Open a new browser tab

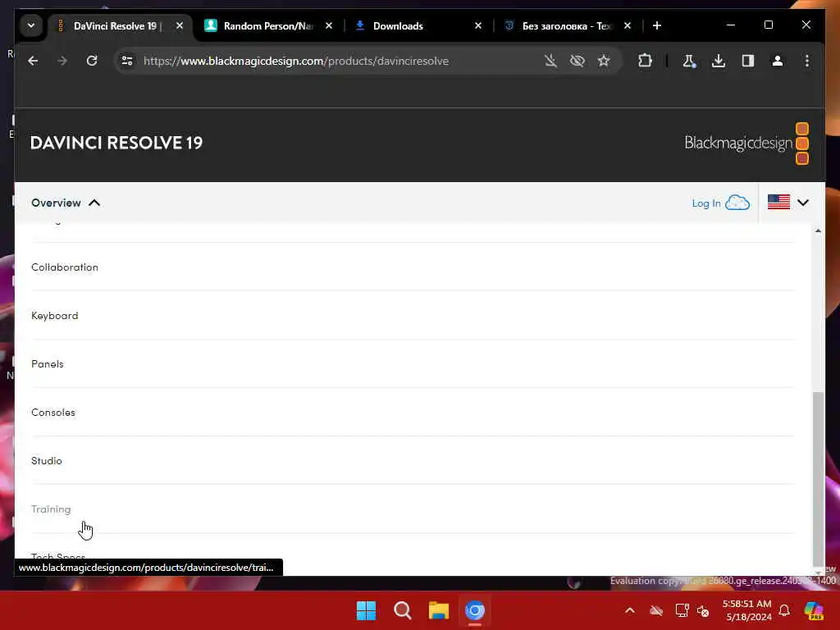click(657, 25)
